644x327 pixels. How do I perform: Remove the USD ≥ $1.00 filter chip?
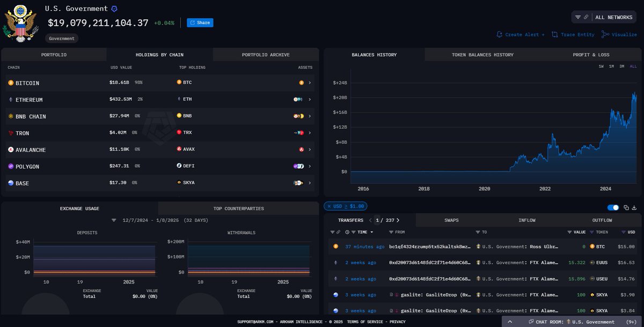tap(329, 206)
